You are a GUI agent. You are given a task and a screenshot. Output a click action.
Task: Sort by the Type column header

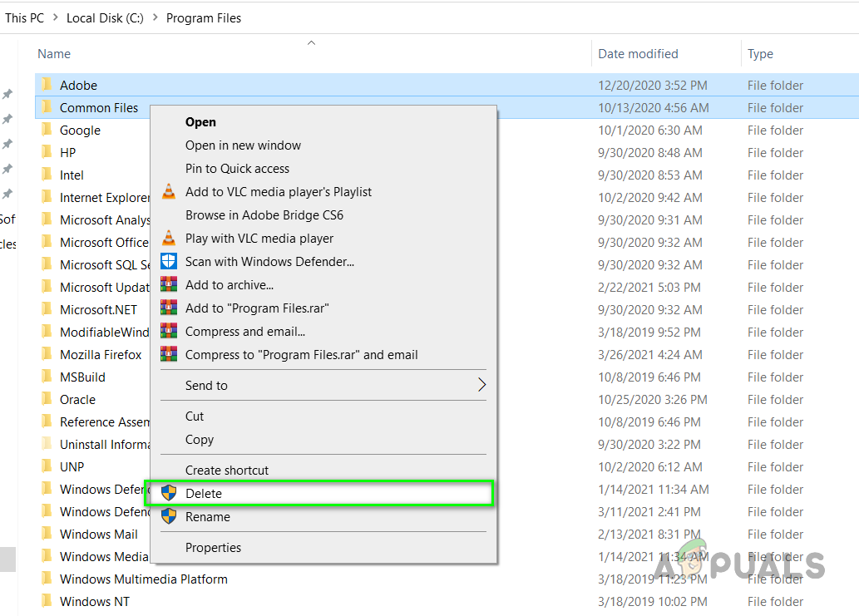click(x=760, y=54)
